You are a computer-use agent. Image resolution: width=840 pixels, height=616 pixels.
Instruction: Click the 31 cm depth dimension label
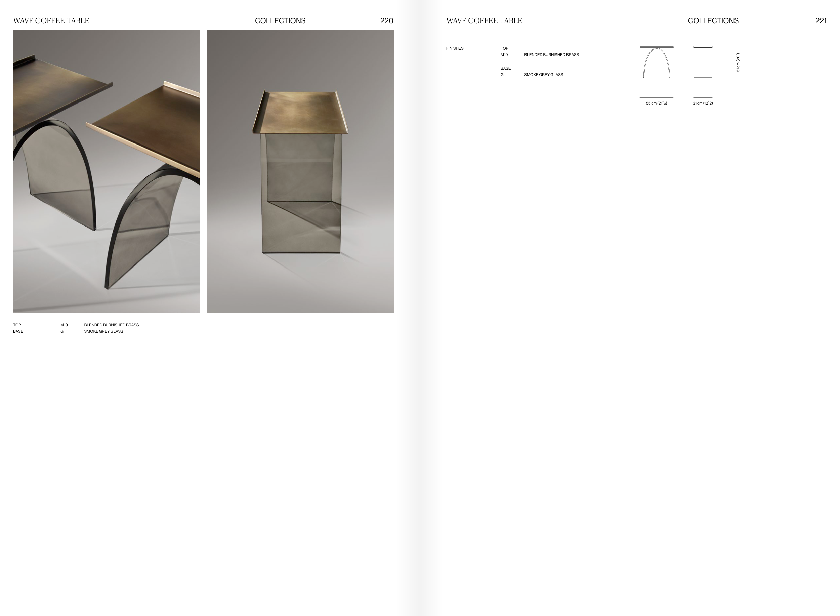[703, 103]
